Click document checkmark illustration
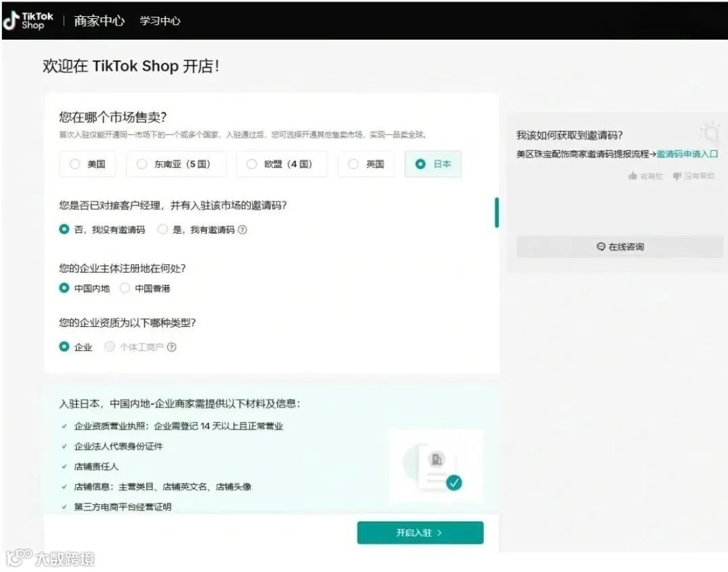Viewport: 728px width, 572px height. [x=435, y=467]
